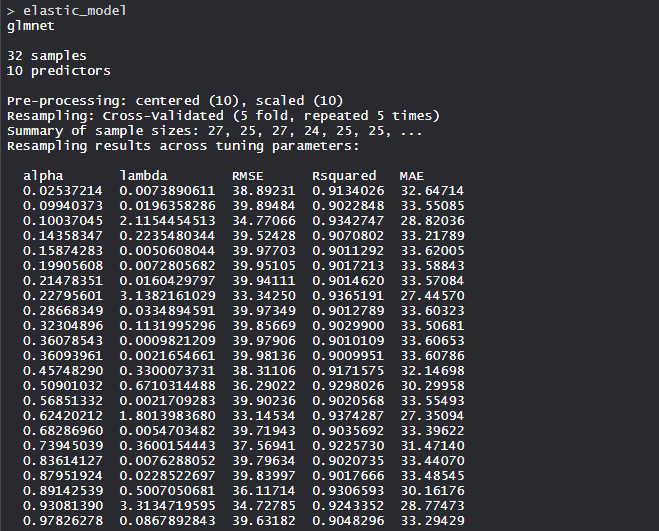Click the Summary of sample sizes line
Viewport: 659px width, 531px height.
pyautogui.click(x=214, y=131)
